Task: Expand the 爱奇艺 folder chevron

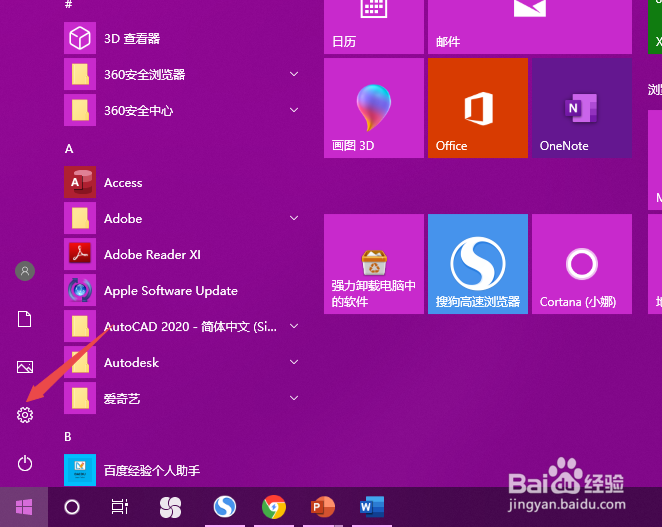Action: tap(294, 398)
